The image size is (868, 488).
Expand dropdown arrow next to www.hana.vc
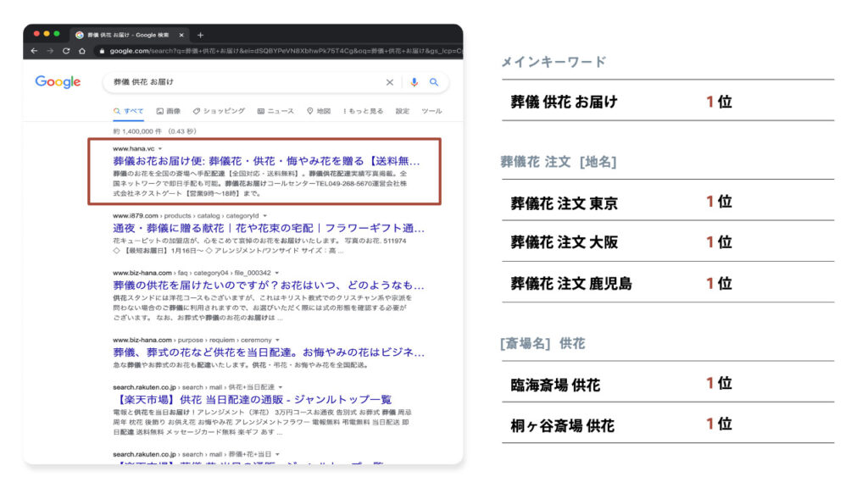160,149
